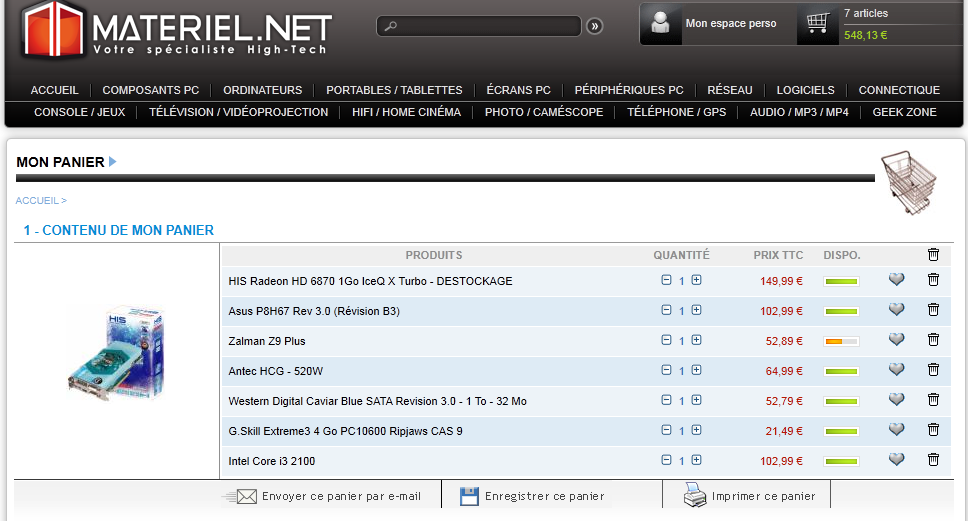968x521 pixels.
Task: Go to TÉLÉVISION / VIDÉOPROJECTION category
Action: (238, 112)
